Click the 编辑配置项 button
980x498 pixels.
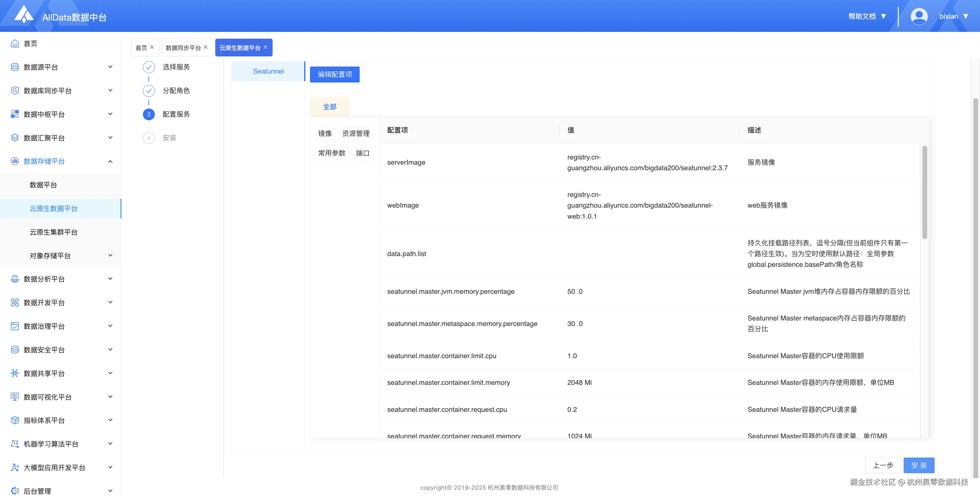(x=335, y=74)
